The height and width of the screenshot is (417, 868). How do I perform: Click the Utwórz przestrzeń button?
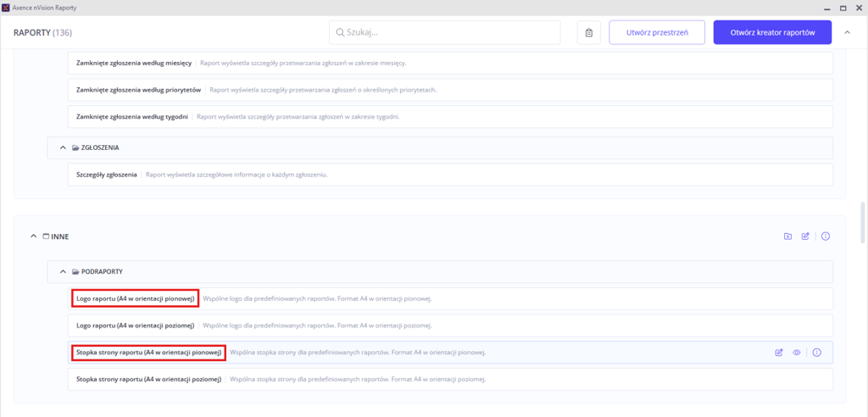tap(656, 33)
